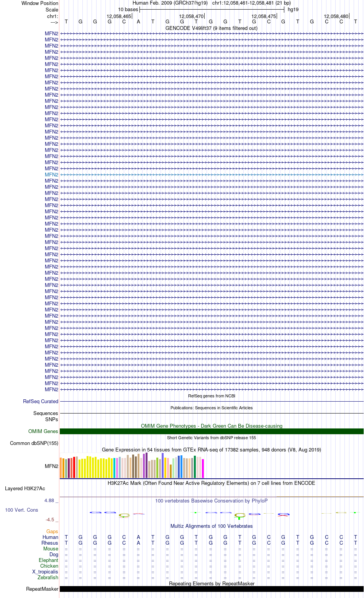
Task: Click the Chicken alignment row label
Action: coord(49,566)
